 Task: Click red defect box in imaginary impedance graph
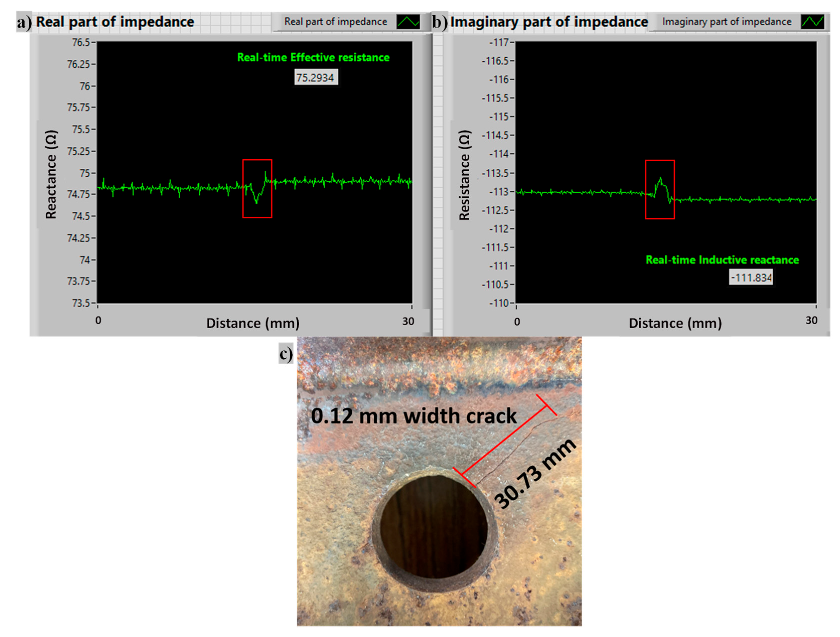coord(660,189)
